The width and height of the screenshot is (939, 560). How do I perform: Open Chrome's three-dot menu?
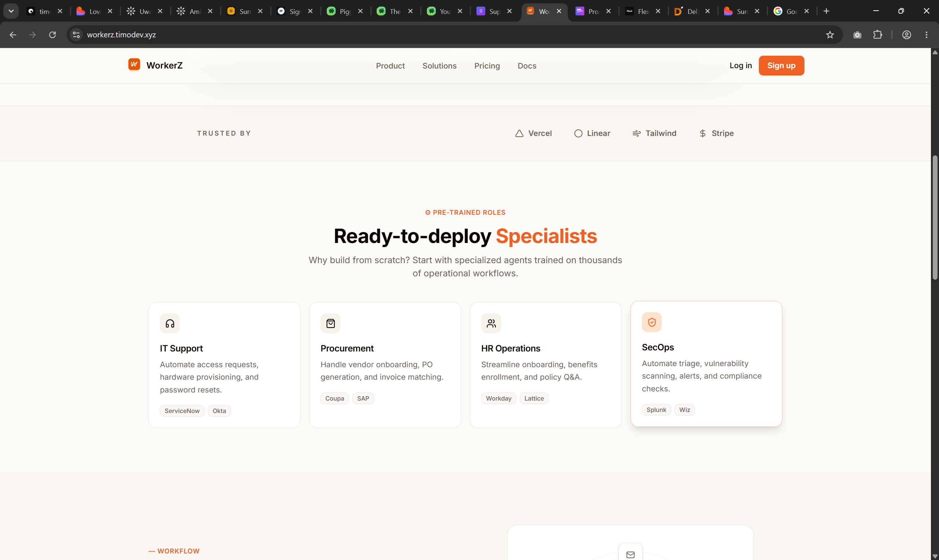coord(927,35)
